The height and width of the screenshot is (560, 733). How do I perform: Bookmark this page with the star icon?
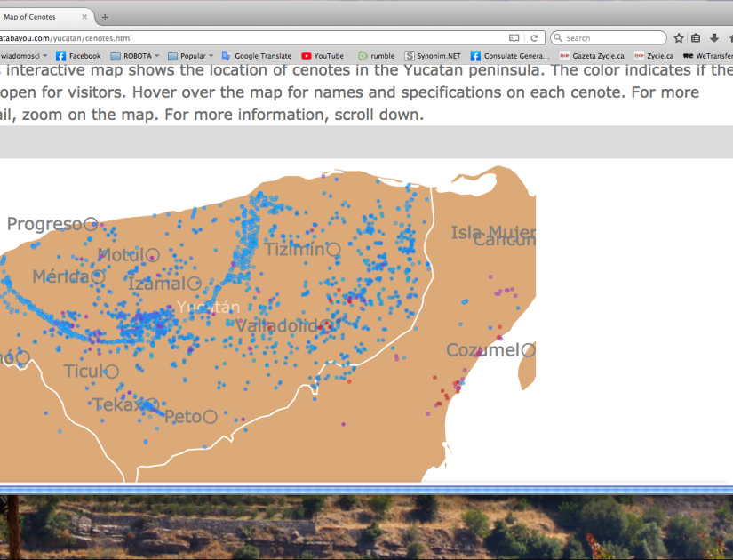pos(679,38)
